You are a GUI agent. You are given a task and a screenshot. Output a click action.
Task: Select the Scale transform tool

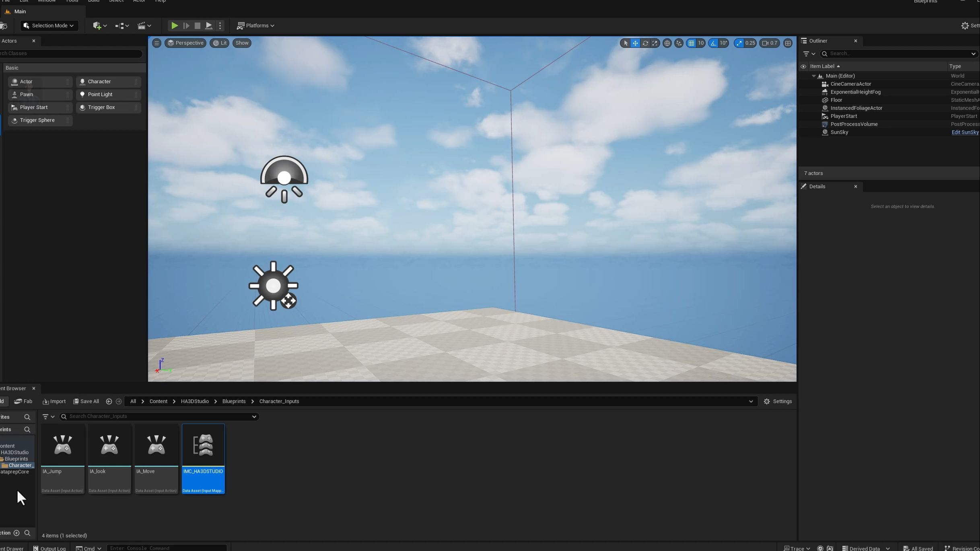click(x=655, y=43)
